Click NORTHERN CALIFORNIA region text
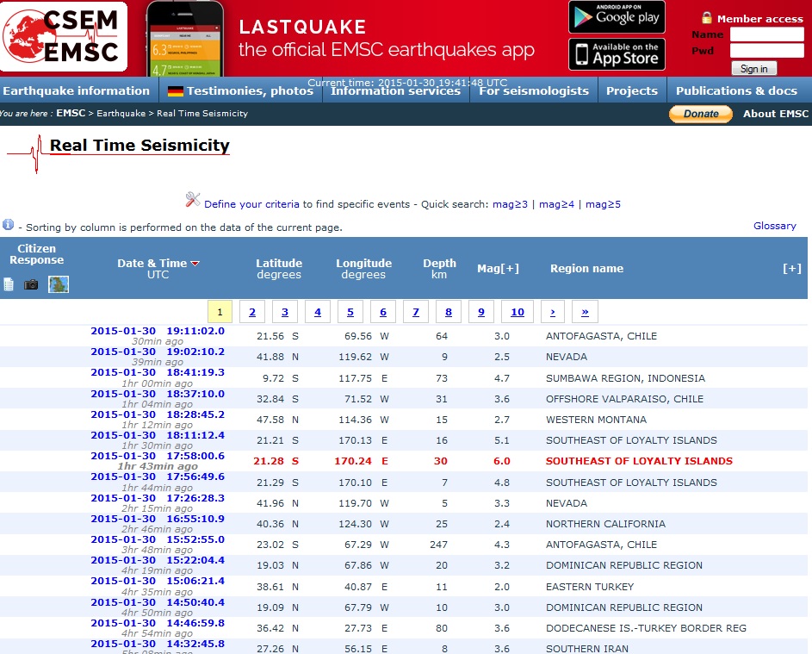Viewport: 812px width, 654px height. click(x=605, y=524)
